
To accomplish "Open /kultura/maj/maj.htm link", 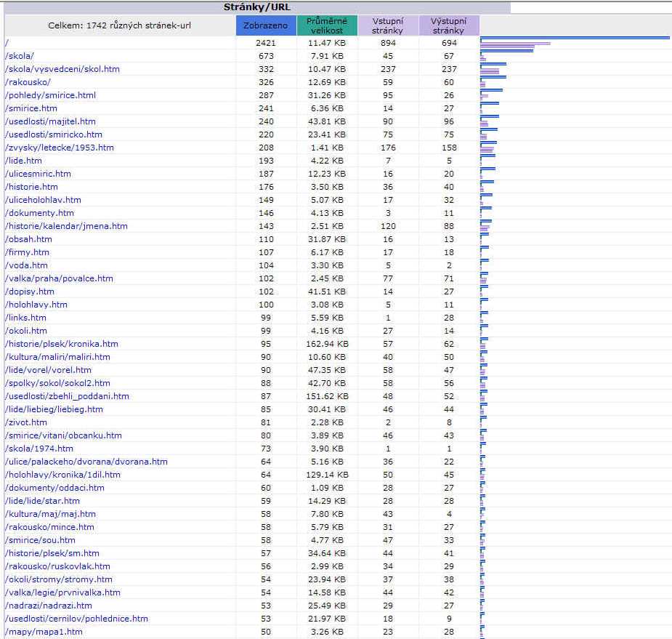I will click(x=50, y=514).
